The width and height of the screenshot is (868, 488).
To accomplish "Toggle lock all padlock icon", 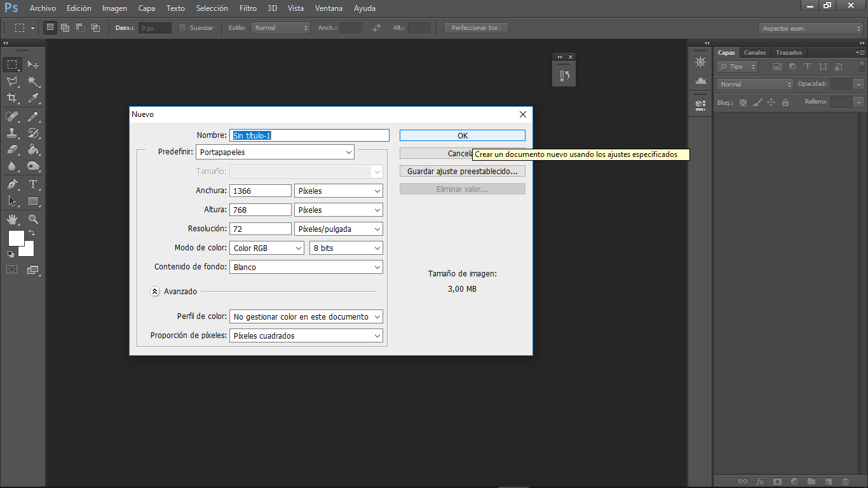I will click(785, 102).
